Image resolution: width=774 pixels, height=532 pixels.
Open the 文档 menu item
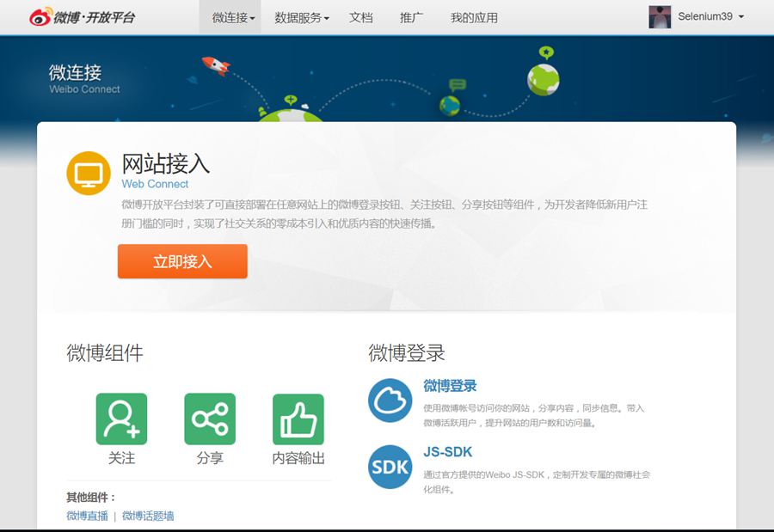(361, 17)
